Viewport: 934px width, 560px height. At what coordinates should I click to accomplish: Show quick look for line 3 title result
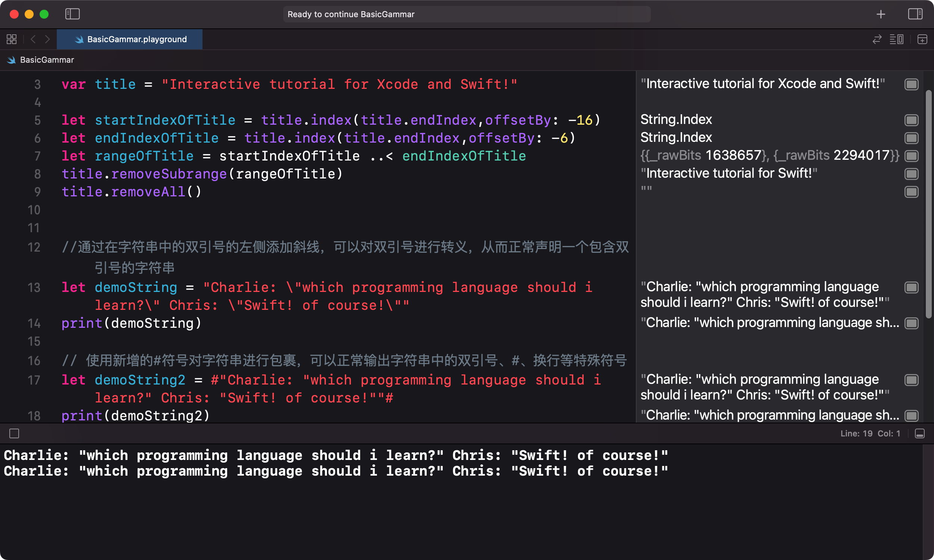coord(911,84)
